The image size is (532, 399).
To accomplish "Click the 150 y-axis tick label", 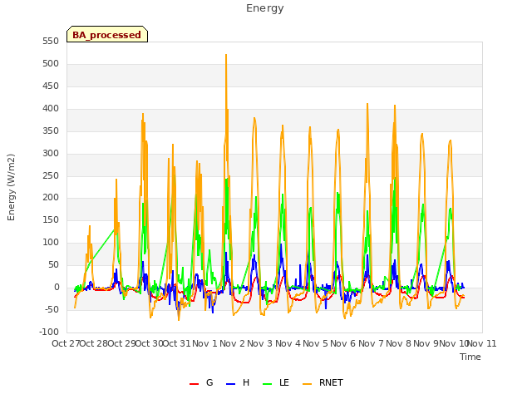I will 51,219.
